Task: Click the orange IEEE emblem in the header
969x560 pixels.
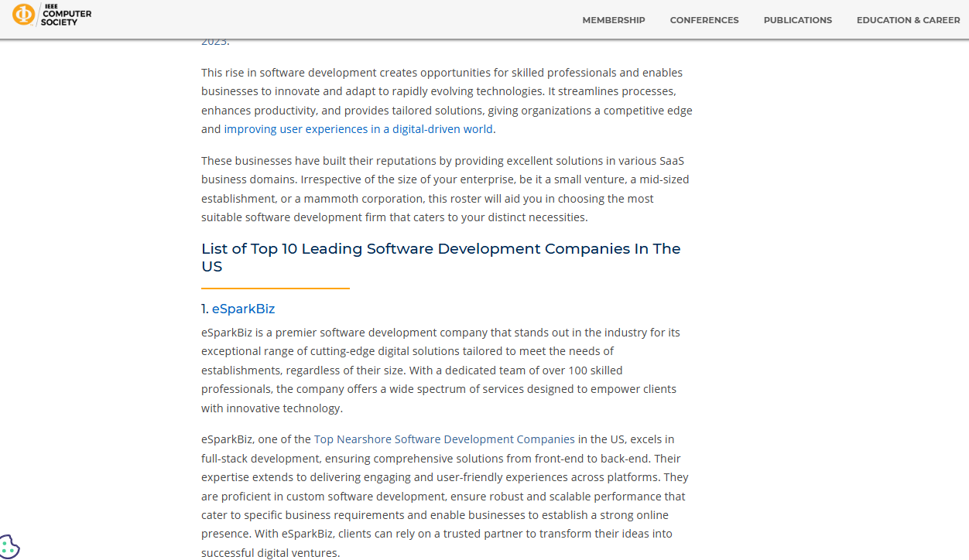Action: point(23,14)
